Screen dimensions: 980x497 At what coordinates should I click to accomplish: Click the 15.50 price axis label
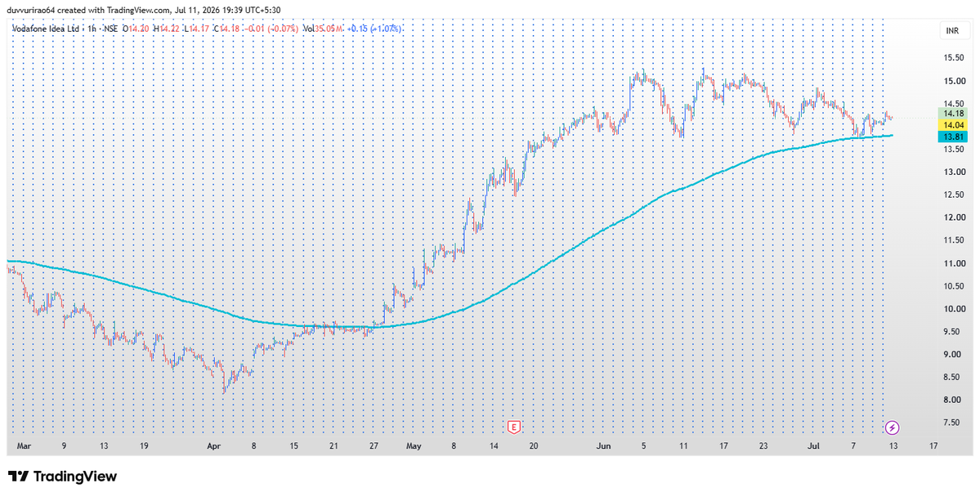point(953,57)
